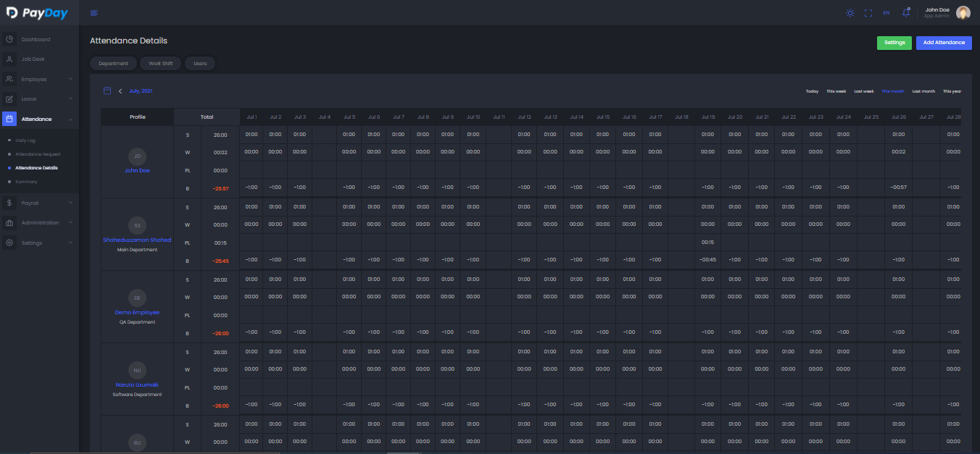Click the Jul 19 column header
The width and height of the screenshot is (980, 454).
pos(708,117)
